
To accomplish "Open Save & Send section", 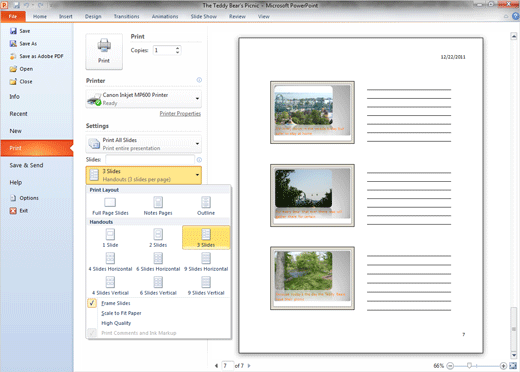I will pyautogui.click(x=26, y=165).
